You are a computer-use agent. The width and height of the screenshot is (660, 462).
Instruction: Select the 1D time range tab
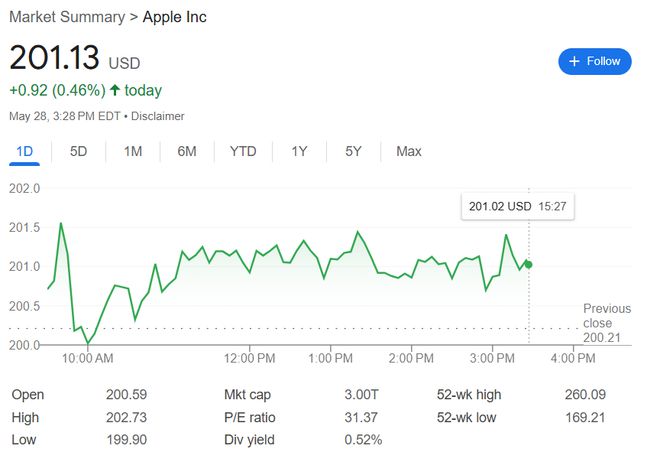click(24, 151)
